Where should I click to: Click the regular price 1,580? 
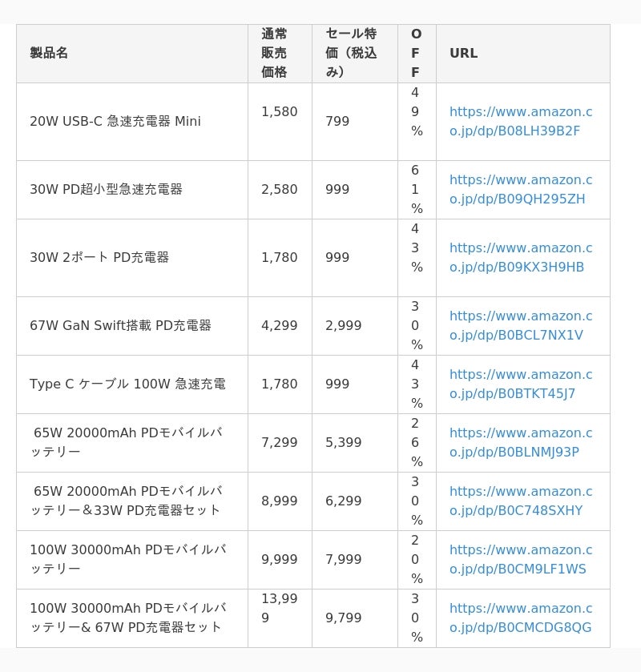coord(280,112)
